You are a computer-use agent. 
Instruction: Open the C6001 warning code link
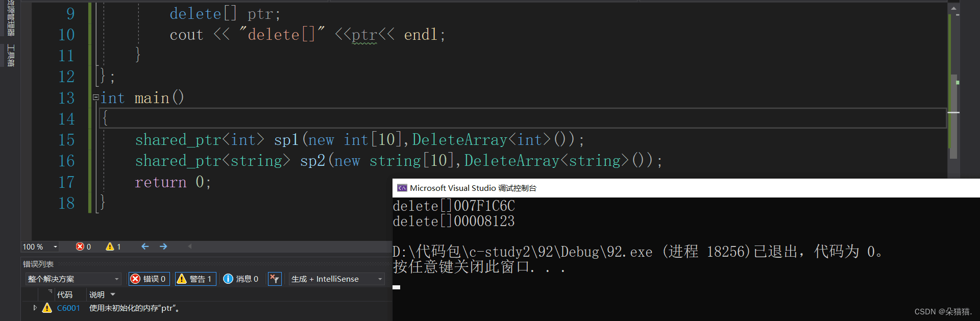pyautogui.click(x=68, y=308)
